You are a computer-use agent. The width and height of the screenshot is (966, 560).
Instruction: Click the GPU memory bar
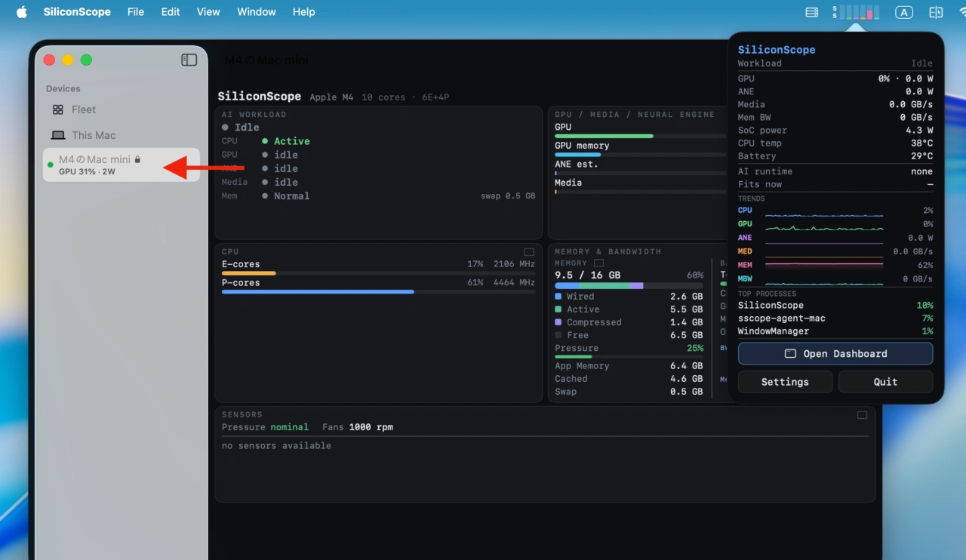pos(641,155)
